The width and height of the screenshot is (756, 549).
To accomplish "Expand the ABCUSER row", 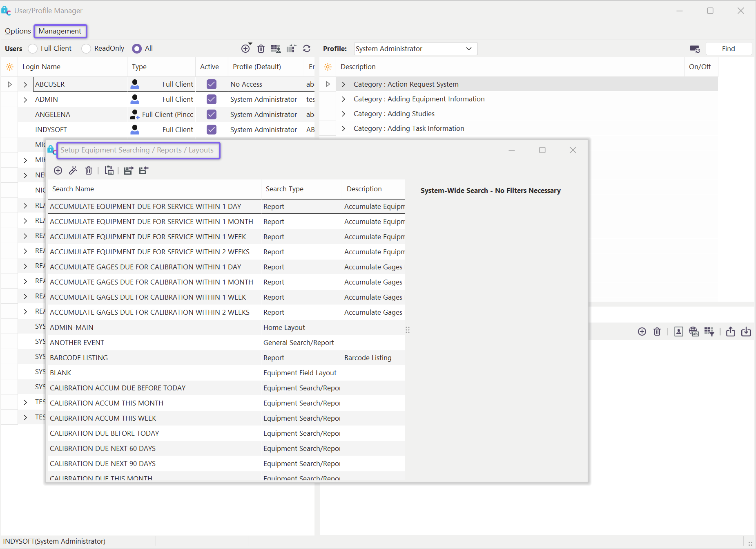I will (25, 85).
